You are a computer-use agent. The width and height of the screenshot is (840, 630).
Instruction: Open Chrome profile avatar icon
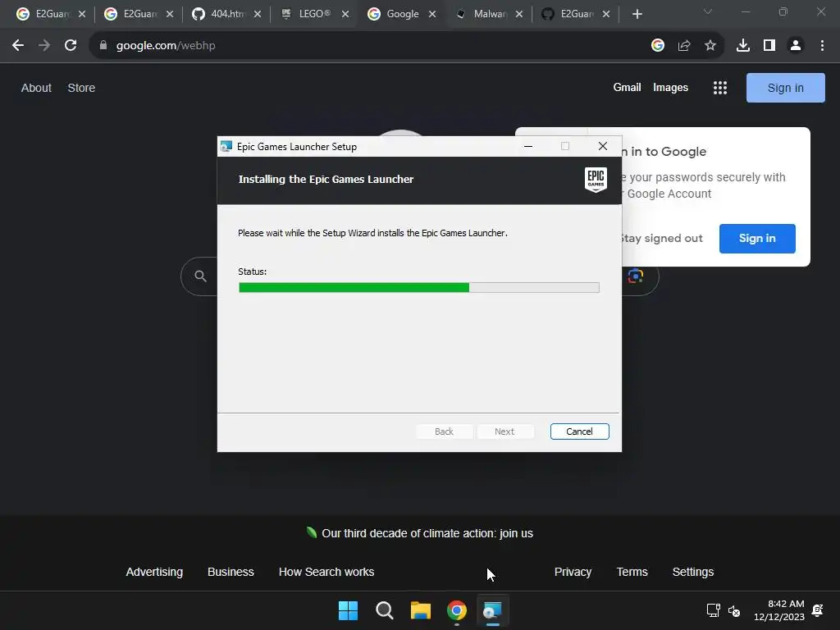[x=795, y=46]
